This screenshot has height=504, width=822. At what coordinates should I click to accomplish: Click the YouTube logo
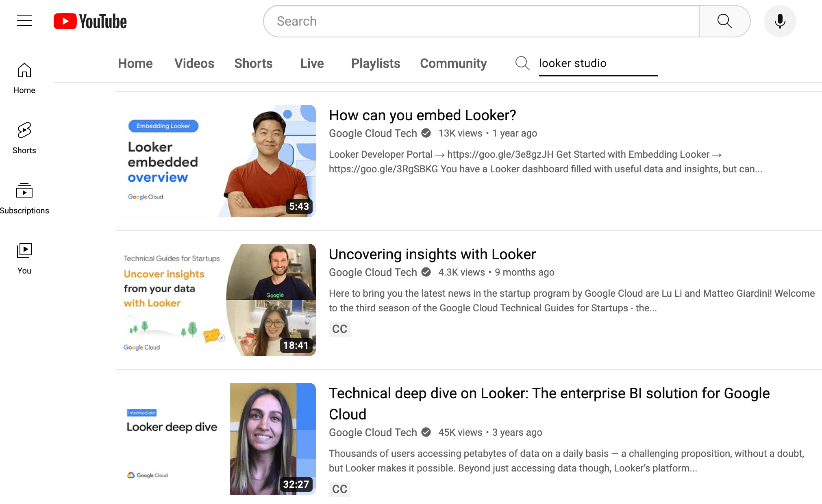click(x=90, y=21)
